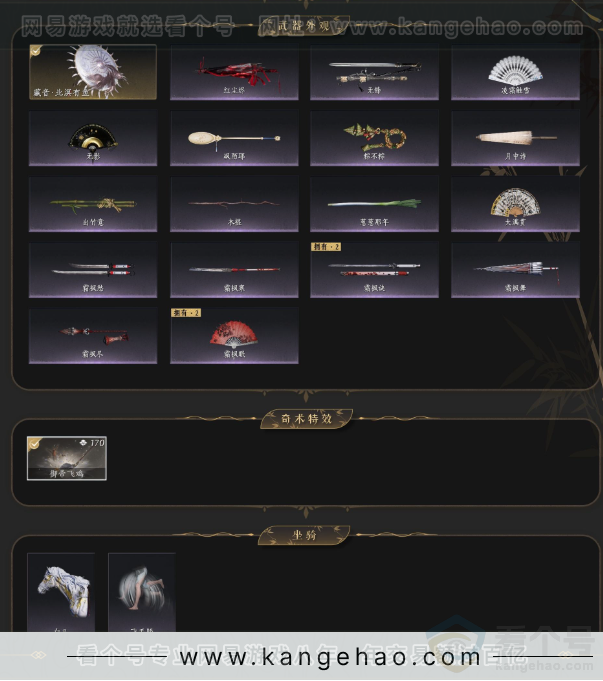The width and height of the screenshot is (603, 681).
Task: View the white horse mount thumbnail
Action: (x=61, y=592)
